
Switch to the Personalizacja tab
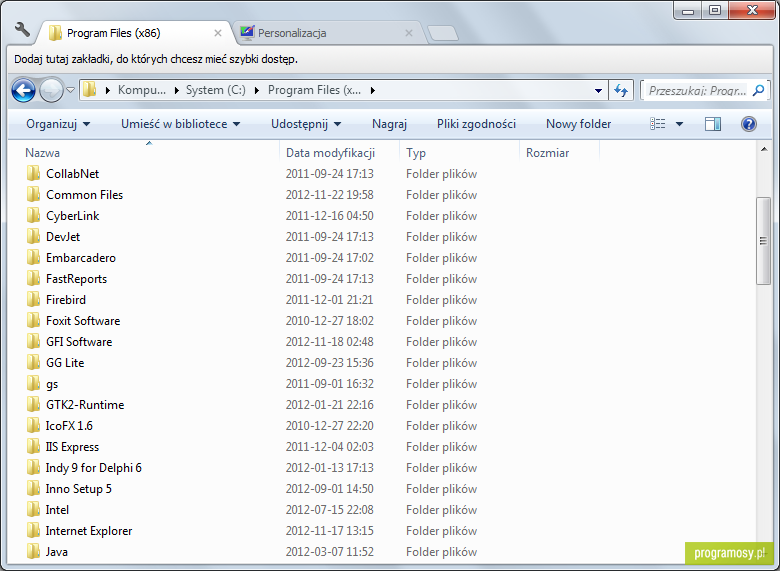click(x=328, y=33)
